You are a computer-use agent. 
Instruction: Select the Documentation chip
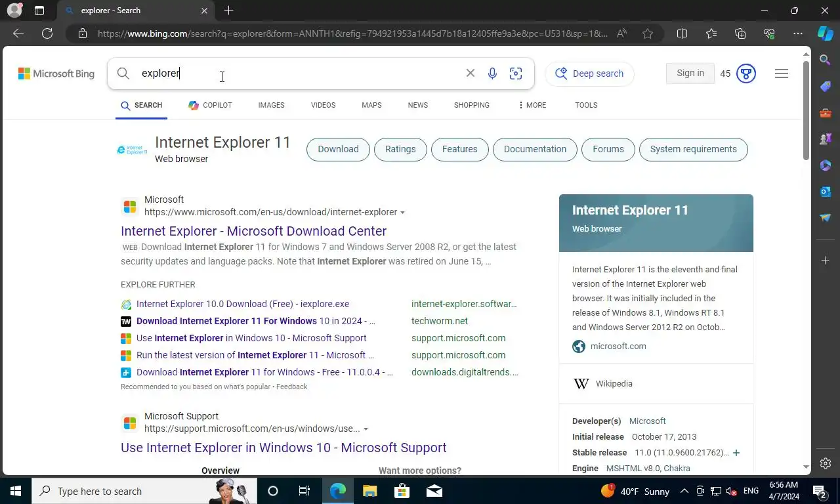(x=535, y=149)
